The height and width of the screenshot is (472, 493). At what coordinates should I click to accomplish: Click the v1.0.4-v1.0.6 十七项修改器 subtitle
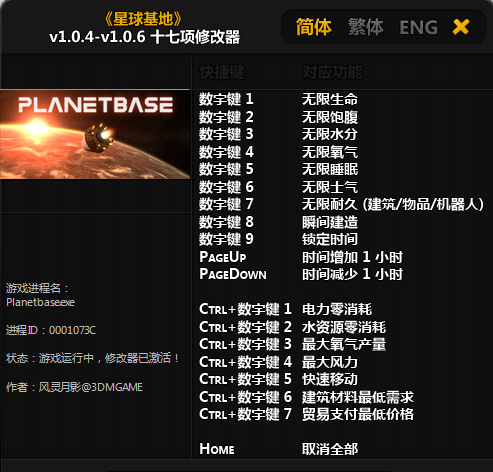tap(144, 37)
